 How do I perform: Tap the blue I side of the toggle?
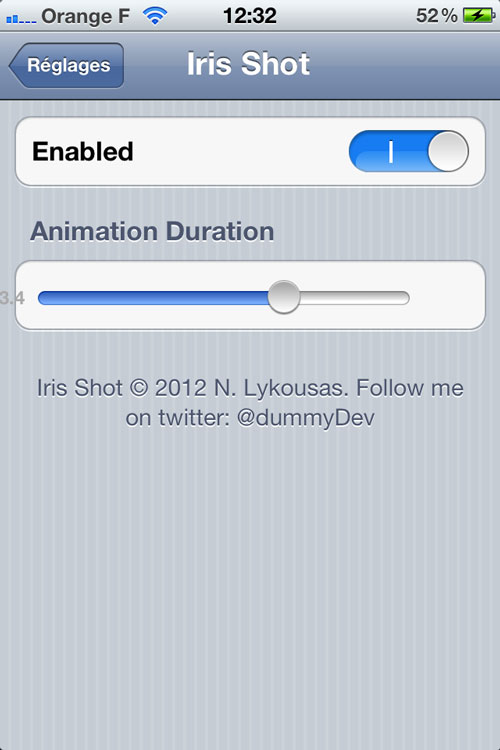[x=389, y=151]
